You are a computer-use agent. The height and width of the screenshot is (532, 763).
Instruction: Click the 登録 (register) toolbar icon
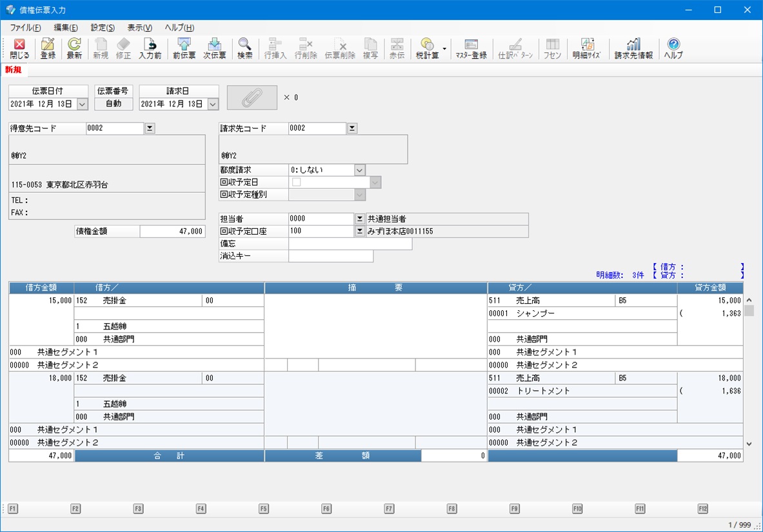[48, 48]
